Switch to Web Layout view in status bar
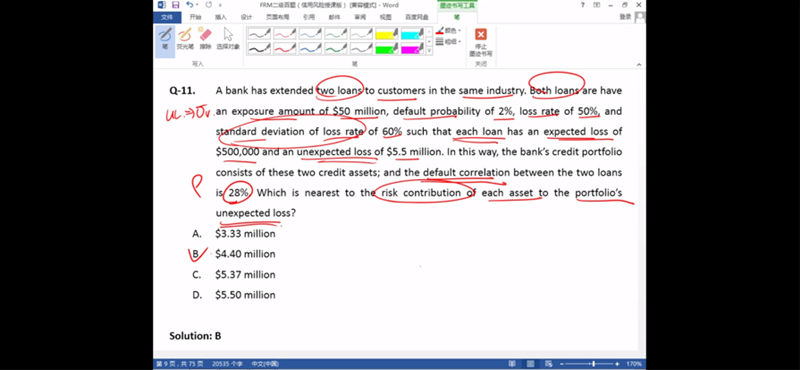800x370 pixels. click(x=548, y=364)
